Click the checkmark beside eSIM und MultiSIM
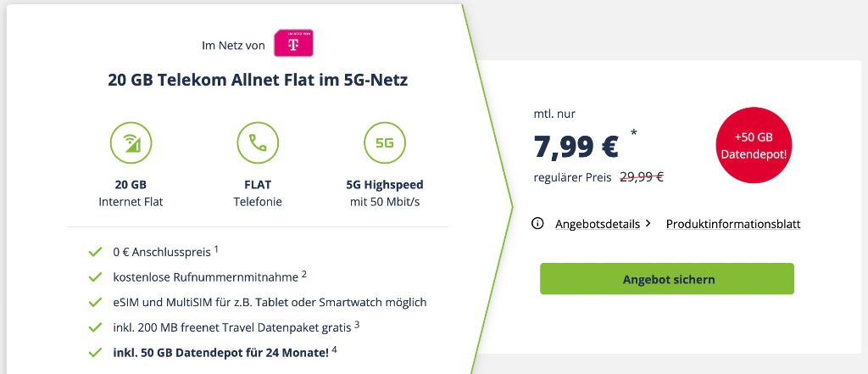Image resolution: width=868 pixels, height=374 pixels. click(x=95, y=303)
